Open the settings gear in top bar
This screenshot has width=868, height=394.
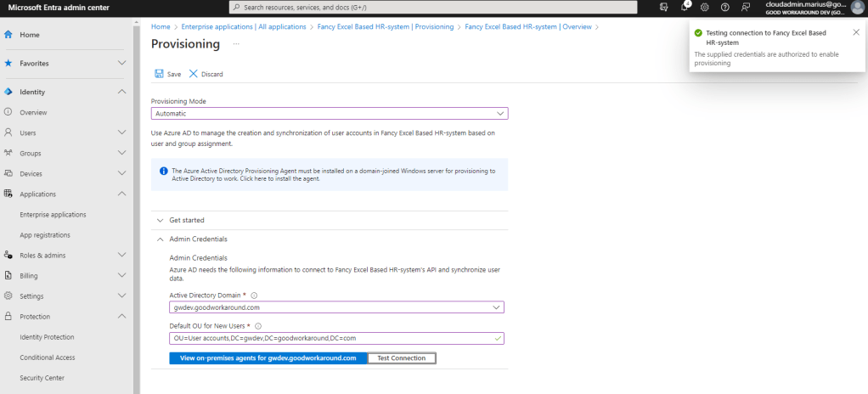pyautogui.click(x=704, y=7)
